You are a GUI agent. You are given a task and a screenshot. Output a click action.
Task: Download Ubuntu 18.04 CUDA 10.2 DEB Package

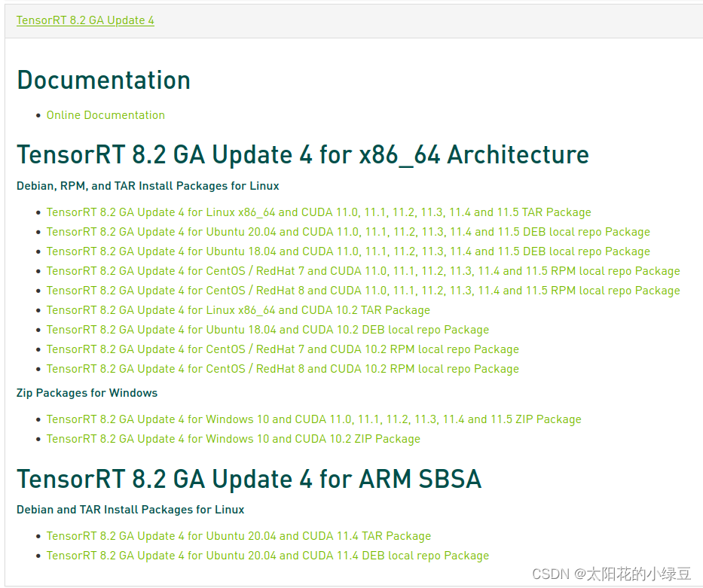pos(267,330)
